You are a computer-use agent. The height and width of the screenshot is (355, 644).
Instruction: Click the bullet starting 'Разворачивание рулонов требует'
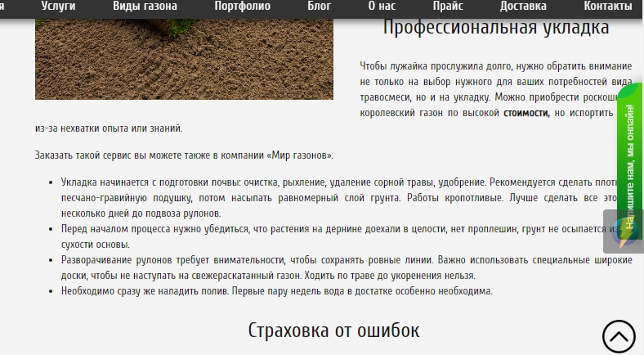click(x=347, y=267)
